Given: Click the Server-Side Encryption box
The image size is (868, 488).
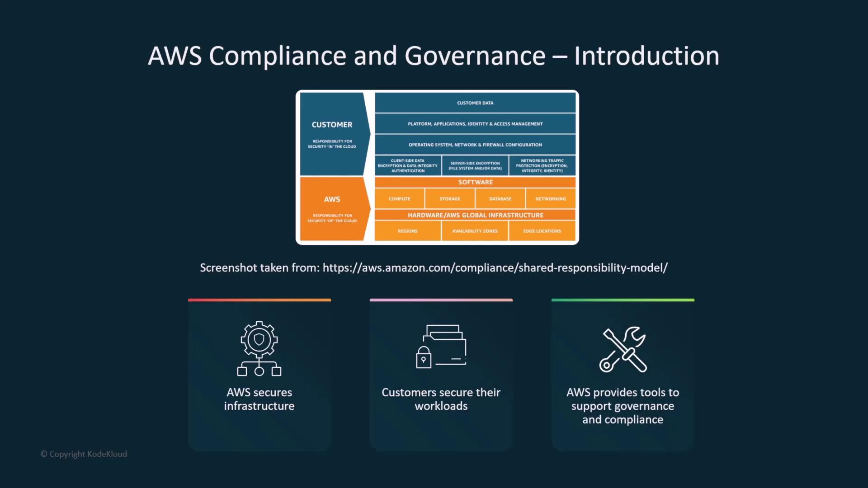Looking at the screenshot, I should point(475,166).
